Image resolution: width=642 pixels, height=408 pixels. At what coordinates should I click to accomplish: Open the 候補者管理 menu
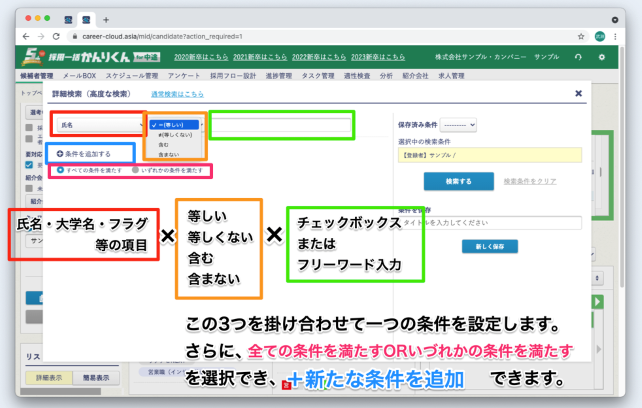click(x=37, y=76)
